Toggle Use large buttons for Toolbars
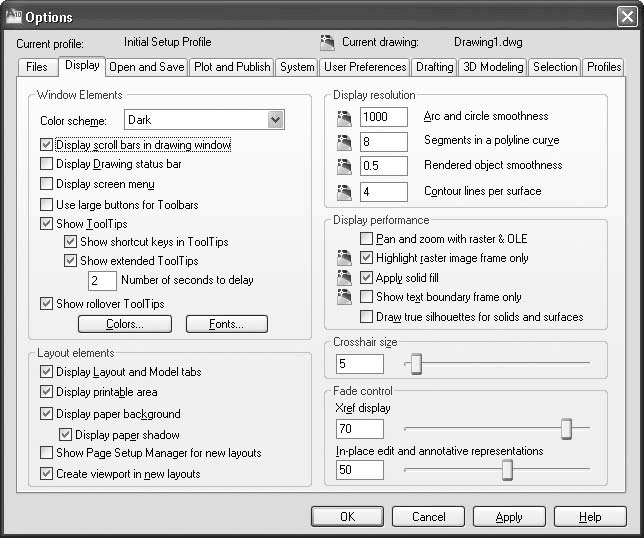Screen dimensions: 644x538 (x=47, y=205)
